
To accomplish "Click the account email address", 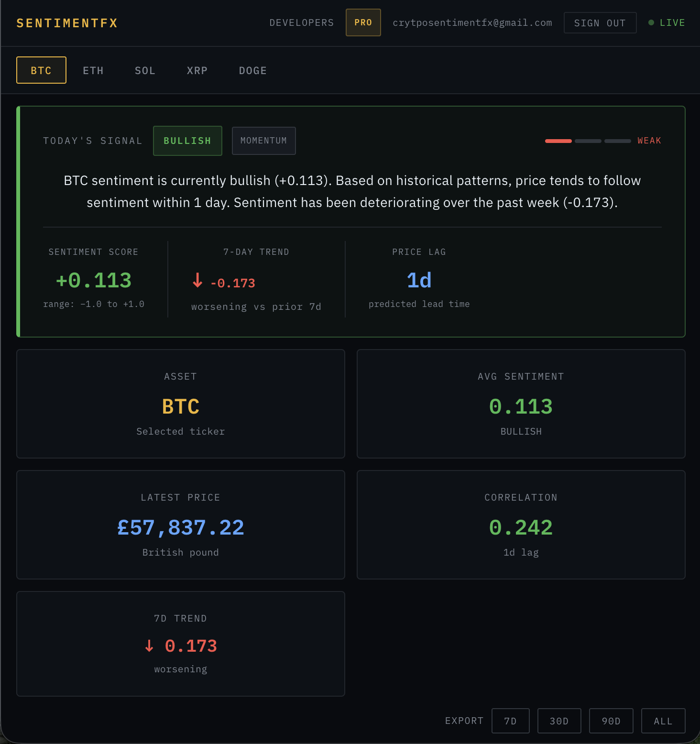I will coord(472,22).
